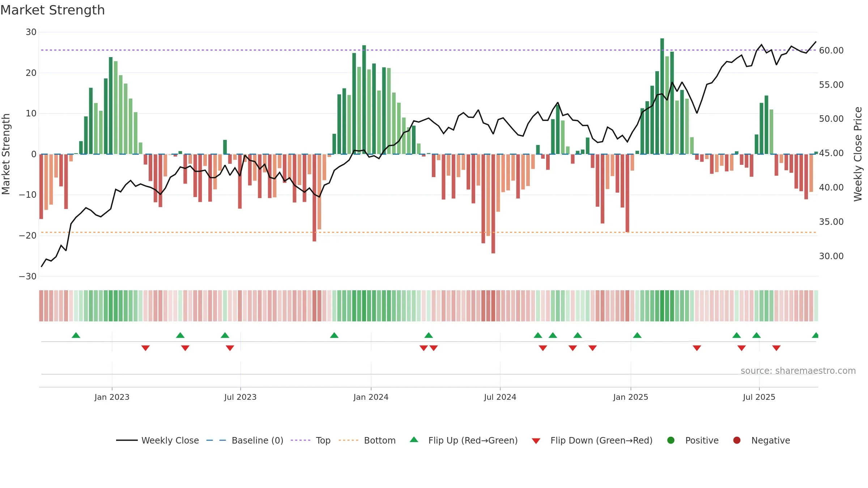Click the 'Jan 2025' date axis label
This screenshot has height=488, width=868.
(x=631, y=397)
